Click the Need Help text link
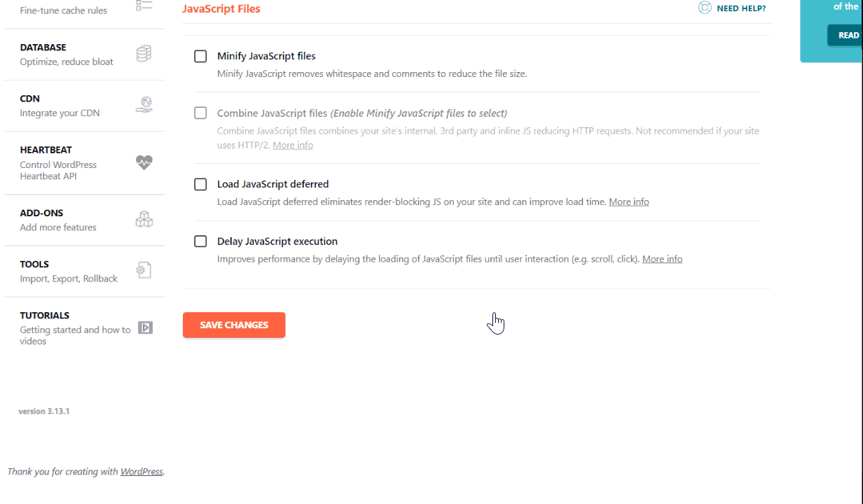 741,8
